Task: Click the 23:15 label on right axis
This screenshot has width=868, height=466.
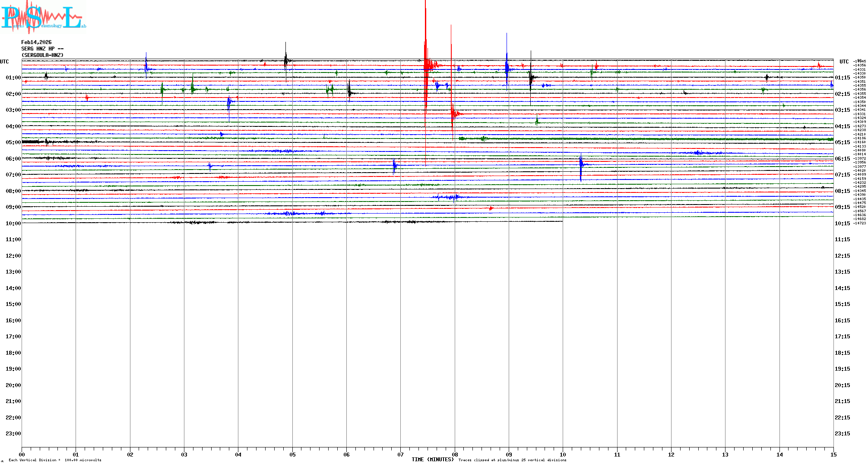Action: tap(842, 434)
